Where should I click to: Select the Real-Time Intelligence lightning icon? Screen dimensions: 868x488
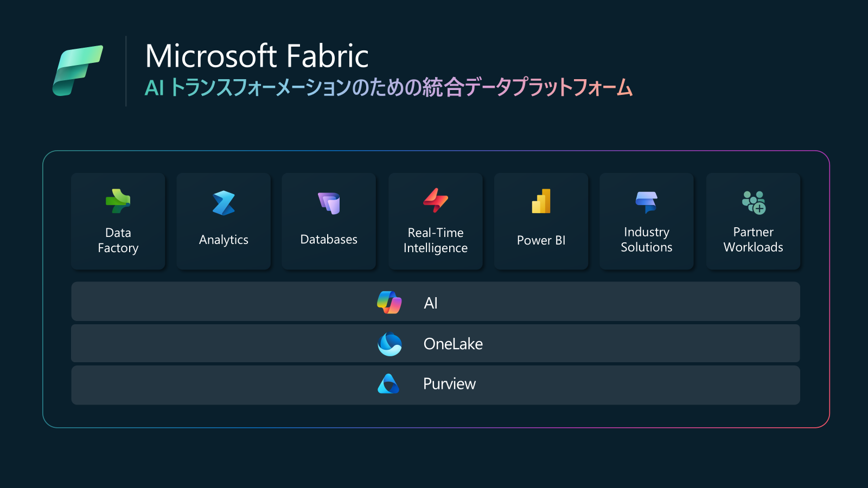point(436,200)
